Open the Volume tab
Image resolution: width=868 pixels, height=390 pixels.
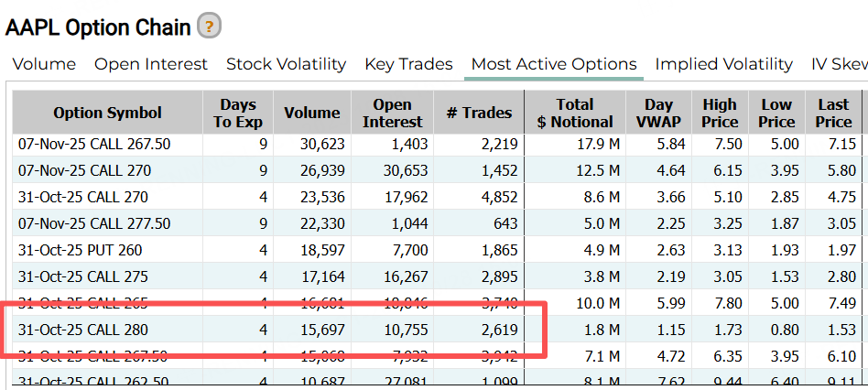coord(44,64)
